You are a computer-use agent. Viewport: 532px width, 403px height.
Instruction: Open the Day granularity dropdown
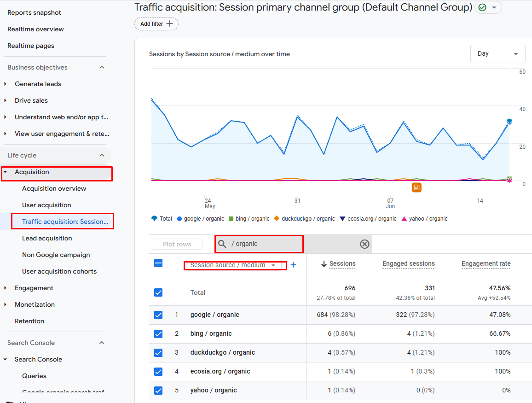click(x=497, y=53)
